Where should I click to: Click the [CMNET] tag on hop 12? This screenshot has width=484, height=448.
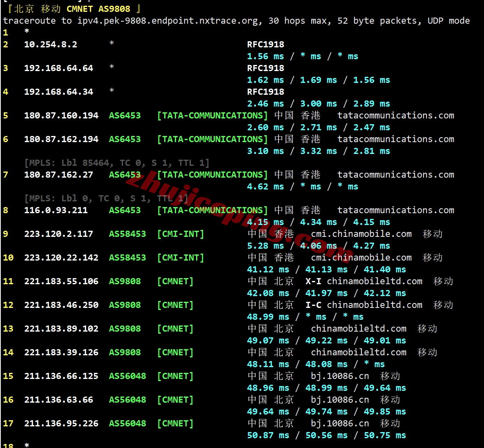click(x=175, y=305)
